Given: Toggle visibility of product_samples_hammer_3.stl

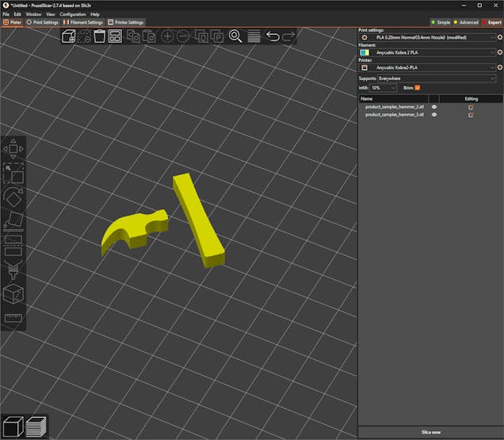Looking at the screenshot, I should (433, 114).
